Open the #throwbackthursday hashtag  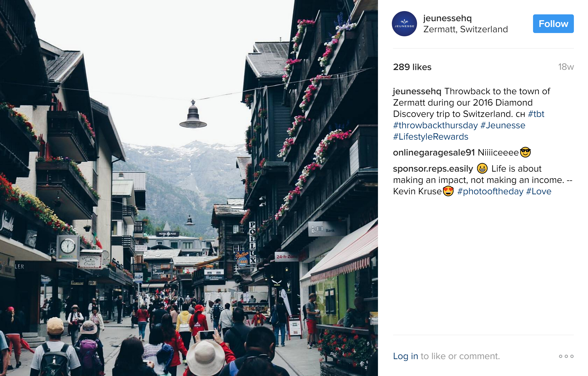435,125
